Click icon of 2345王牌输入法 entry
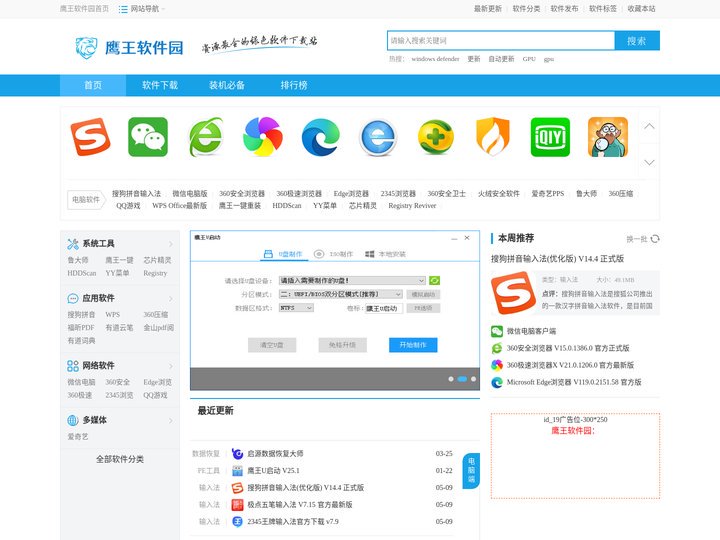The width and height of the screenshot is (720, 540). click(237, 522)
